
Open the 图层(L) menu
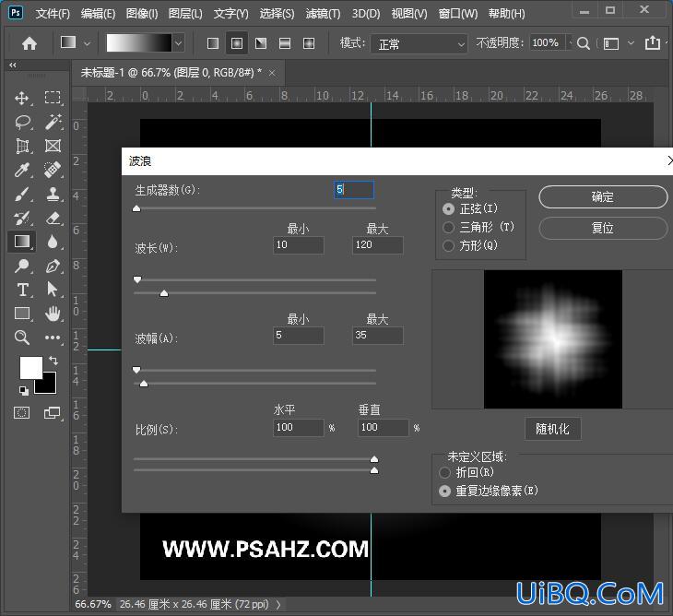click(x=185, y=14)
